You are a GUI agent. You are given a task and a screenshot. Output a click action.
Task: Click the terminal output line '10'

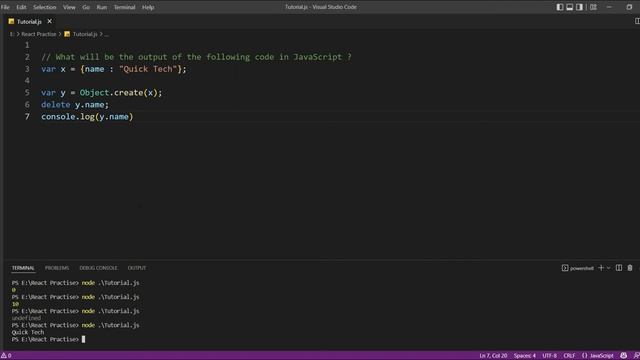(x=15, y=304)
